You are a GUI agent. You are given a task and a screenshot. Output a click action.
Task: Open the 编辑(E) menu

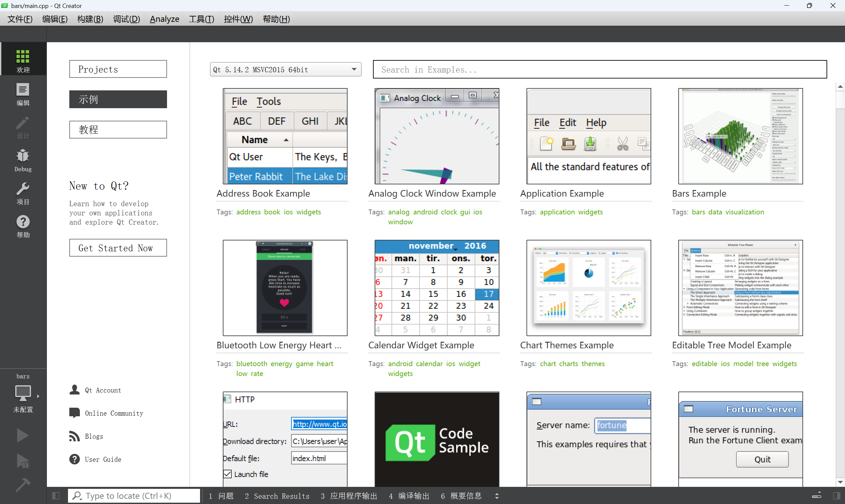coord(55,19)
